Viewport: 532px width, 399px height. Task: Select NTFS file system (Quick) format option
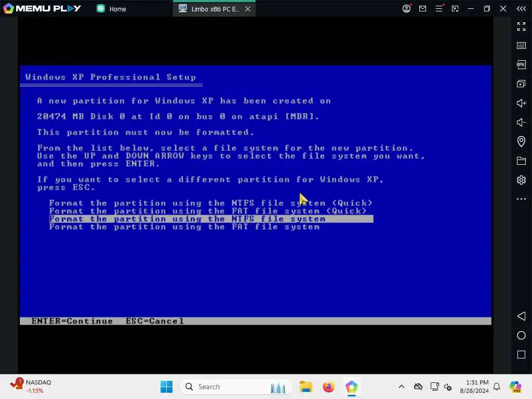coord(211,203)
